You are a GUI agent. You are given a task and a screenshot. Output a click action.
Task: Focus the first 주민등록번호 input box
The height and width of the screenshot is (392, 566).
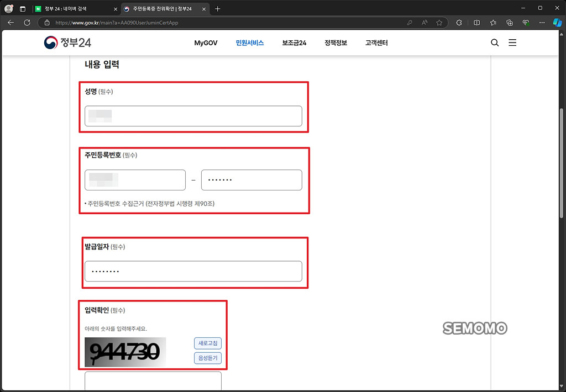click(x=135, y=180)
